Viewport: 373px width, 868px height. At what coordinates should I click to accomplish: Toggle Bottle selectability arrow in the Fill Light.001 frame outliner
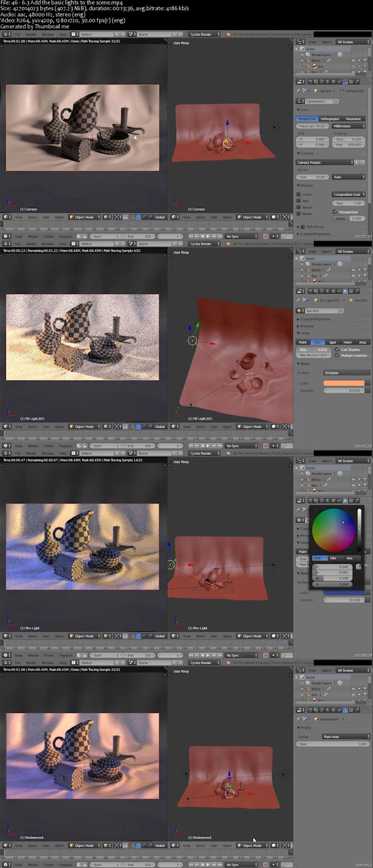pyautogui.click(x=359, y=270)
